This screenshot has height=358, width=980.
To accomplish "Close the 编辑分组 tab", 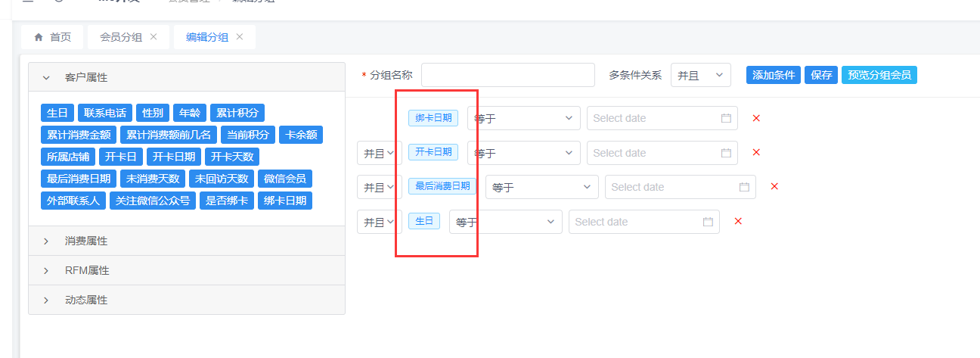I will coord(240,37).
